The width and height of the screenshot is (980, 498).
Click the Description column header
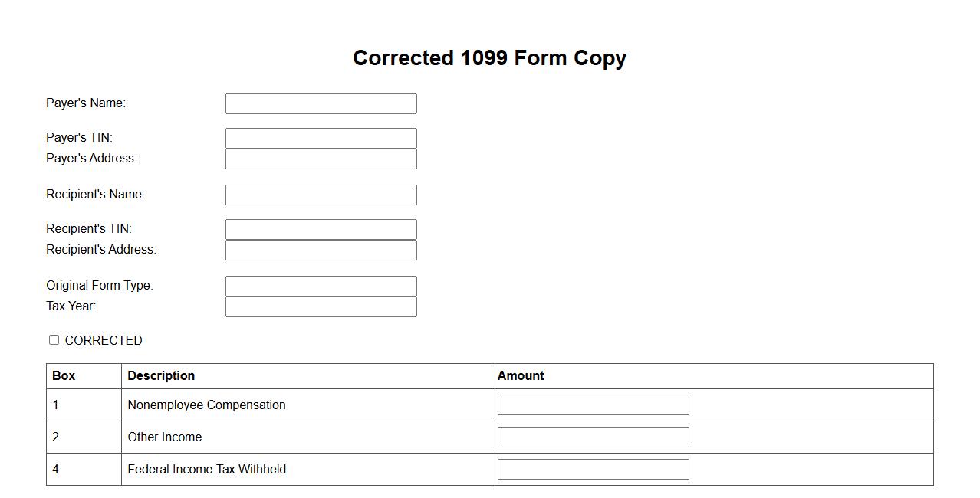tap(161, 375)
